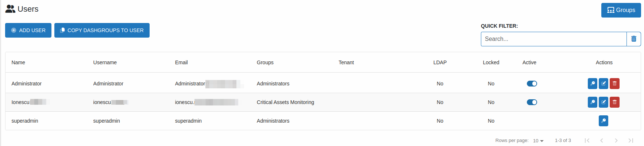Focus the Quick Filter search field
Screen dimensions: 644x146
coord(554,39)
